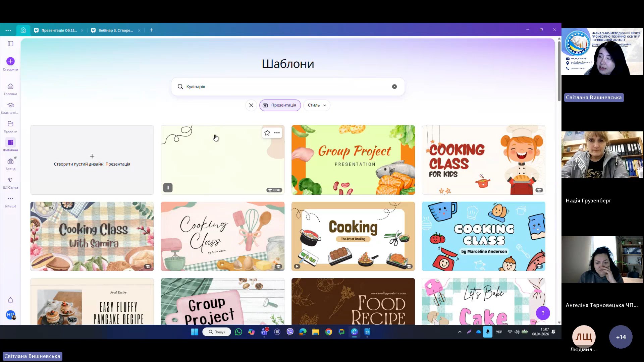
Task: Toggle the Презентація filter chip
Action: tap(280, 105)
